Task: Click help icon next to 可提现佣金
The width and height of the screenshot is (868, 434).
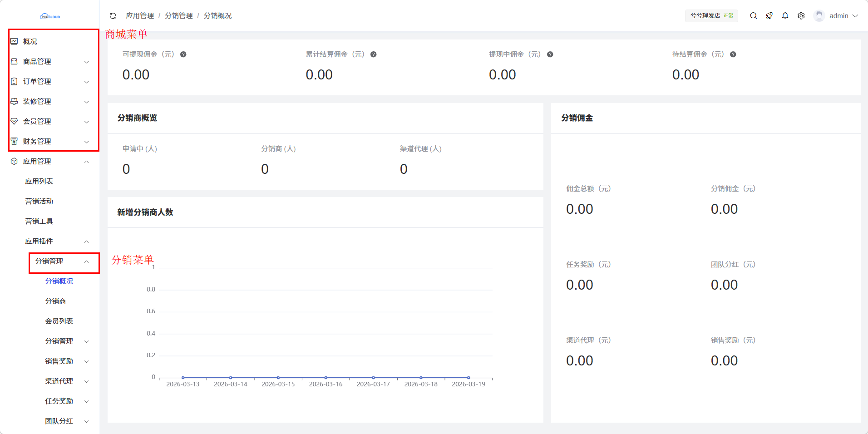Action: point(183,54)
